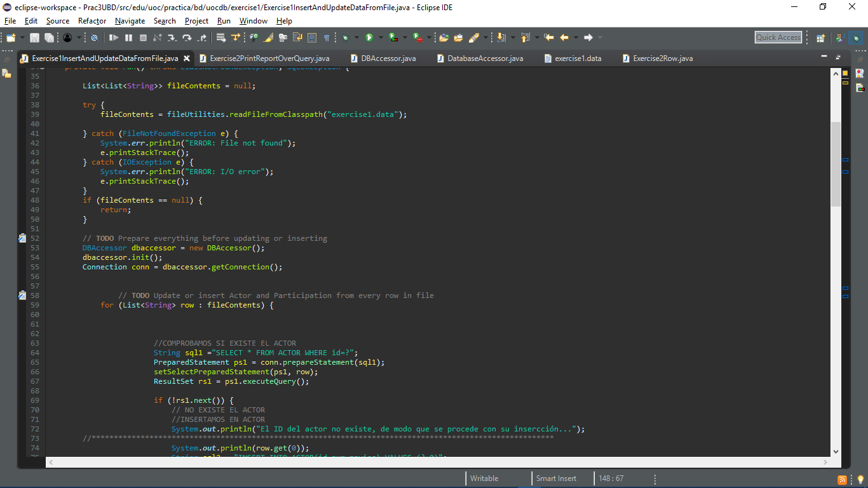This screenshot has width=868, height=488.
Task: Go to Next Annotation icon
Action: click(501, 37)
